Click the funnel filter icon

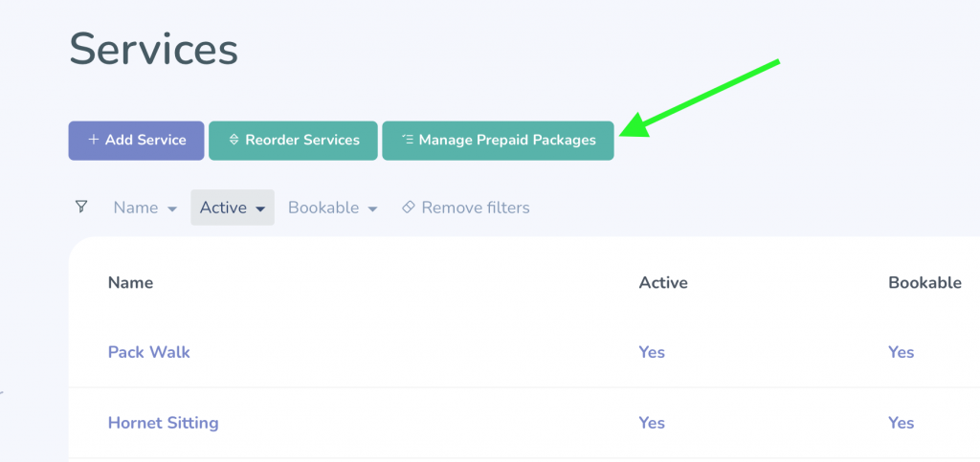pyautogui.click(x=81, y=207)
